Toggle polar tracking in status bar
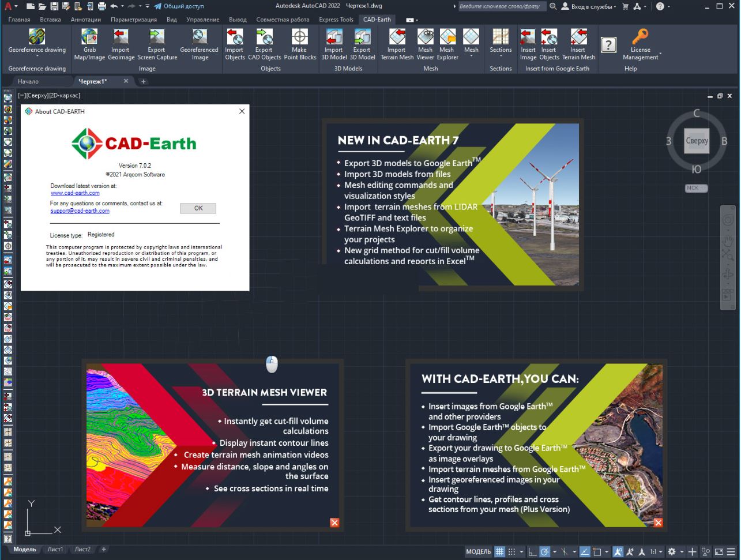Screen dimensions: 741x560 (x=544, y=552)
